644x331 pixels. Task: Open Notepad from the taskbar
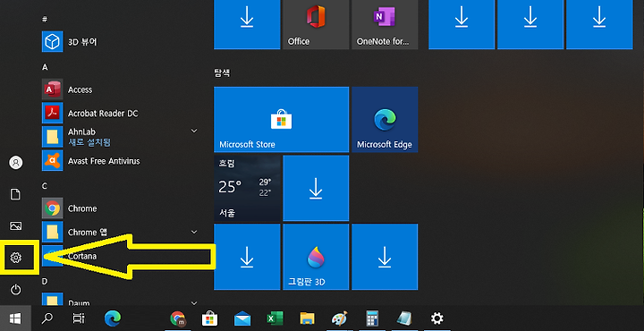[x=404, y=318]
